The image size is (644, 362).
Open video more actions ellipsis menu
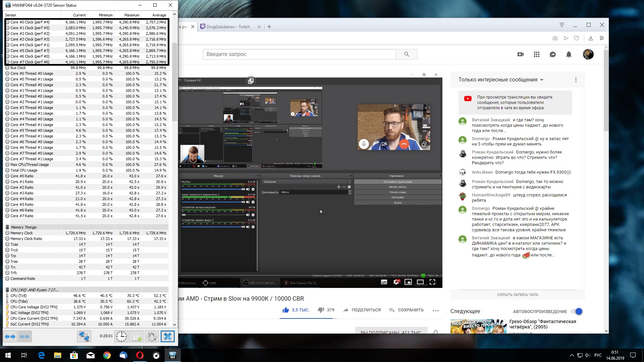pos(435,310)
